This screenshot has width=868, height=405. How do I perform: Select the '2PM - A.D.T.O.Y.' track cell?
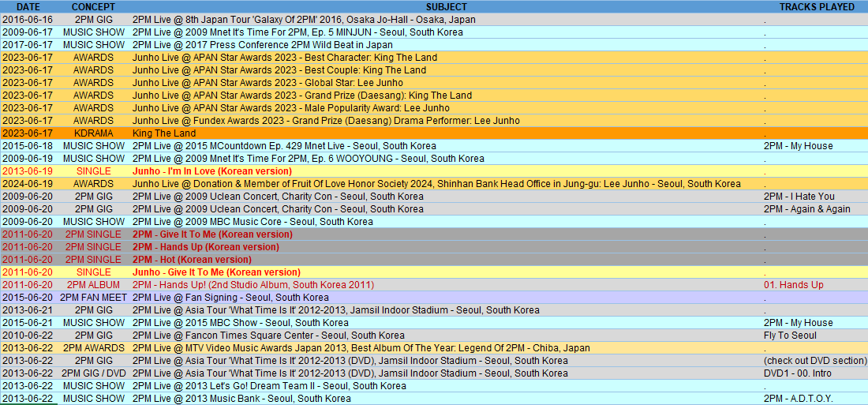click(815, 399)
